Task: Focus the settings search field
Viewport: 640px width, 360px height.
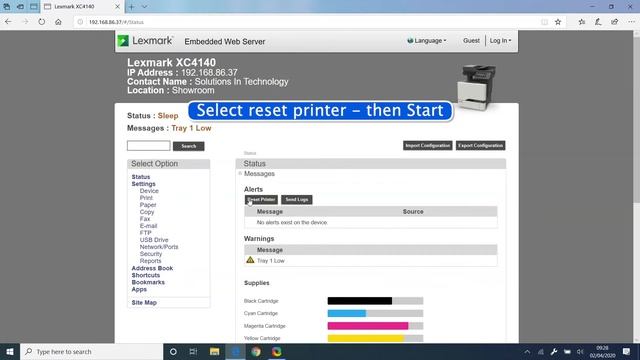Action: tap(149, 146)
